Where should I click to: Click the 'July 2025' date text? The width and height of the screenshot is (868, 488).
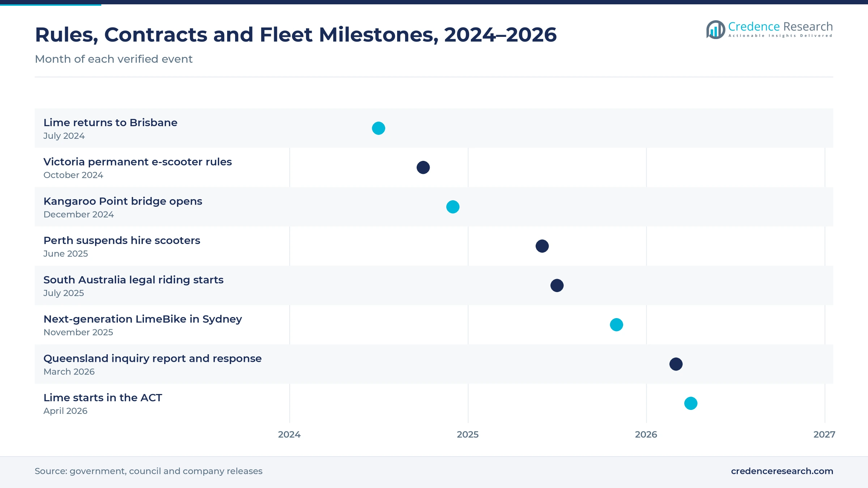(x=64, y=293)
